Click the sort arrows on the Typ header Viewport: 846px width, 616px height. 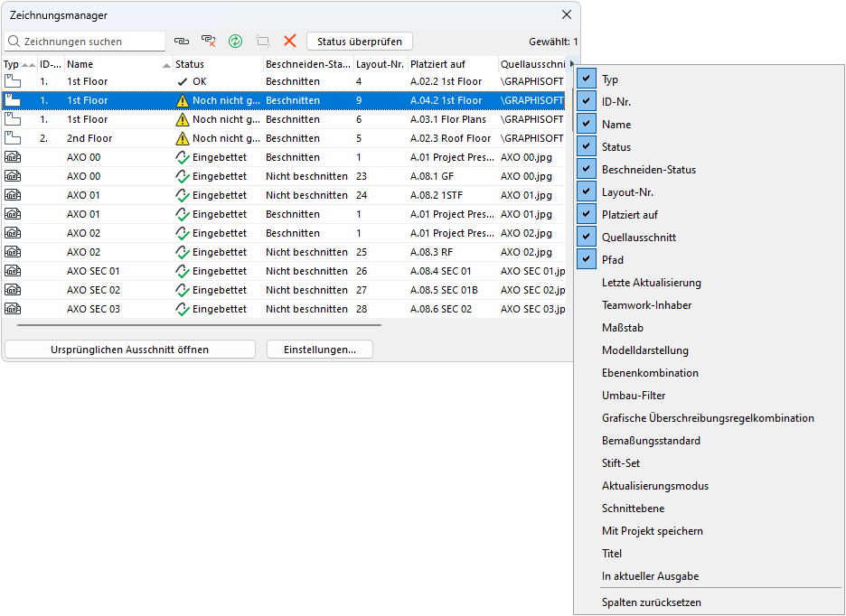pyautogui.click(x=27, y=65)
